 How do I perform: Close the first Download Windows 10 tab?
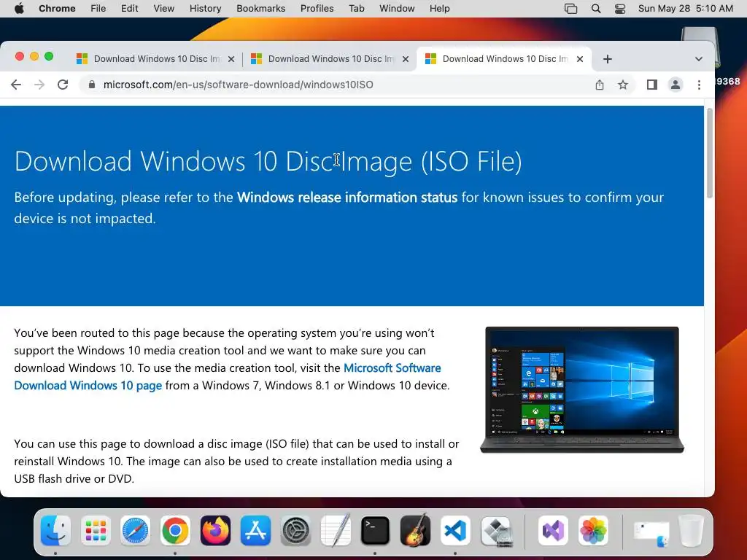[x=231, y=59]
